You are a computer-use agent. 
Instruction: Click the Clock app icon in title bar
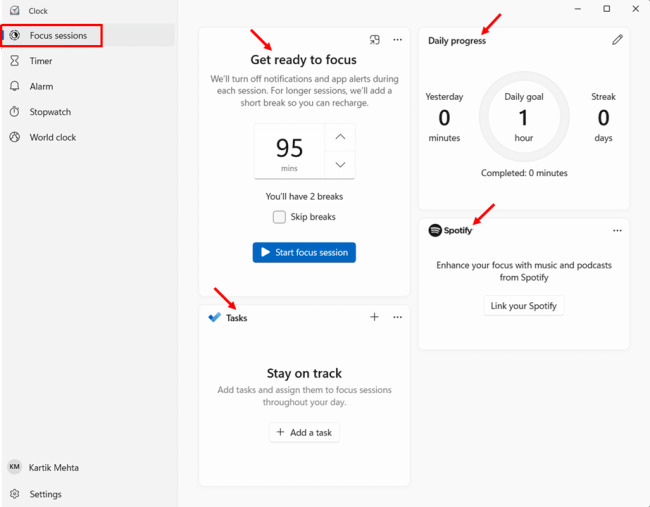[15, 10]
